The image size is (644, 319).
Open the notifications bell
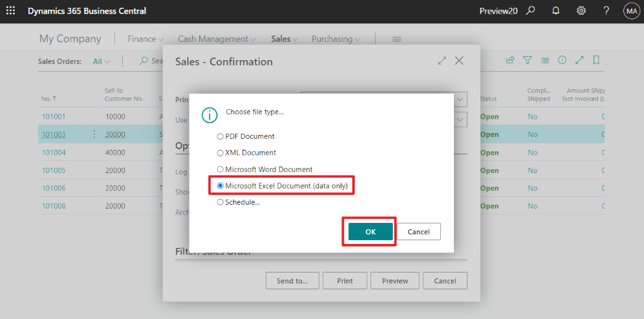click(x=555, y=11)
